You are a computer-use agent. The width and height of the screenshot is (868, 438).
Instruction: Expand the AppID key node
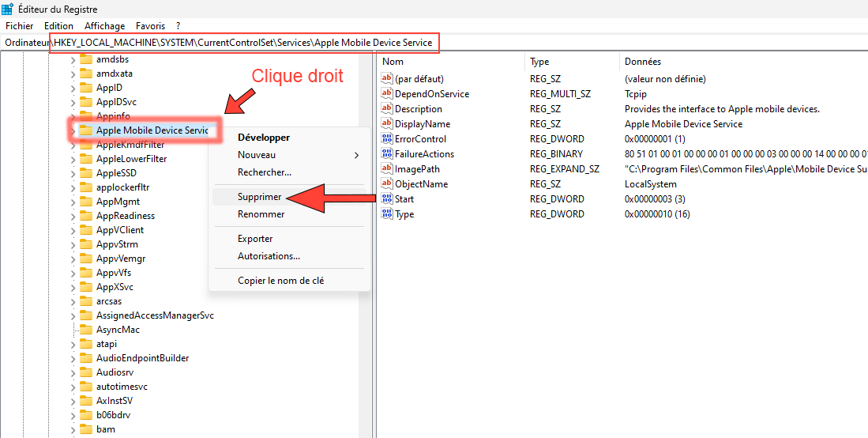(73, 88)
